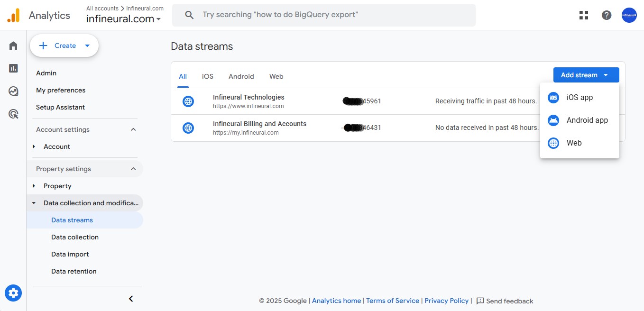Screen dimensions: 644x311
Task: Collapse the Data collection and modification arrow
Action: (34, 203)
